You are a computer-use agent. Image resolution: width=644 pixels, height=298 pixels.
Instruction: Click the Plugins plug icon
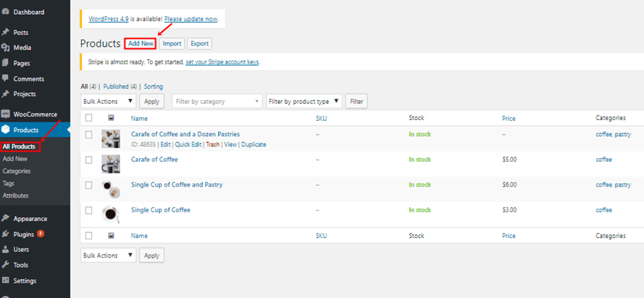[5, 234]
